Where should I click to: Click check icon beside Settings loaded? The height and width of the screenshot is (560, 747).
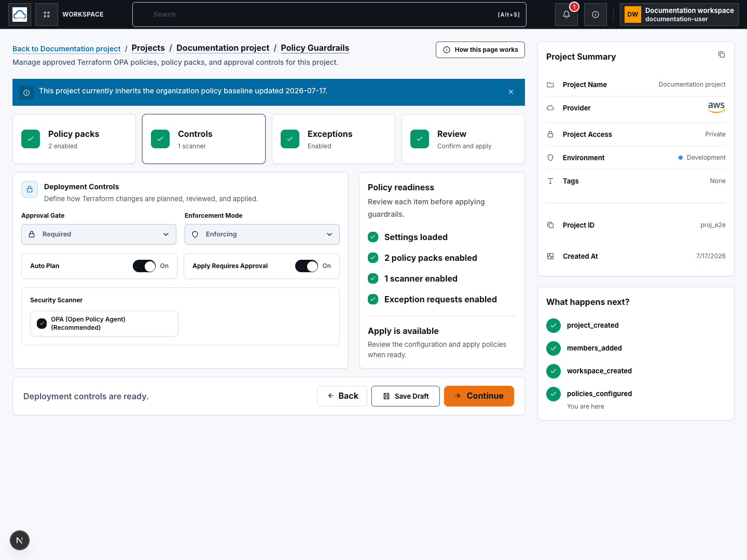click(x=373, y=237)
